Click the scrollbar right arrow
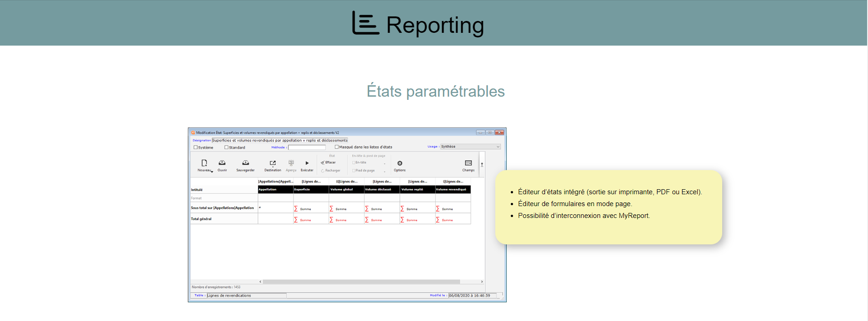Screen dimensions: 868x321 (x=482, y=282)
